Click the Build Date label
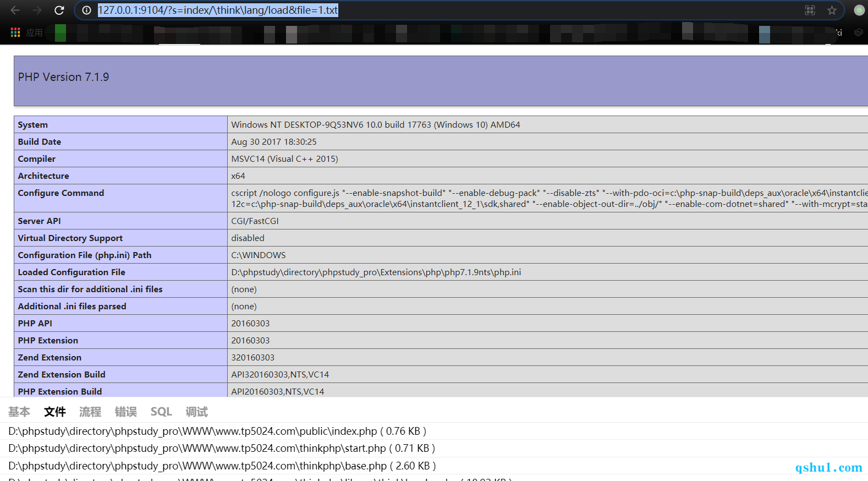Screen dimensions: 868x481 (39, 142)
